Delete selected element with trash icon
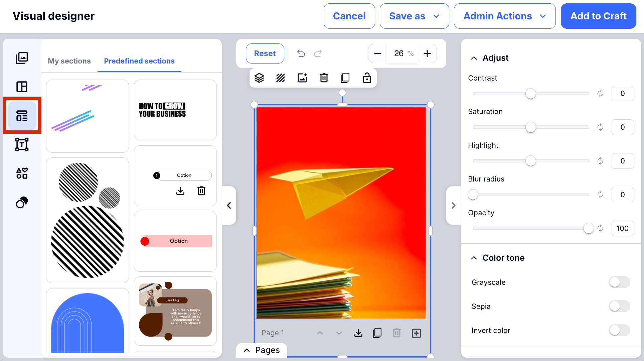 point(324,78)
